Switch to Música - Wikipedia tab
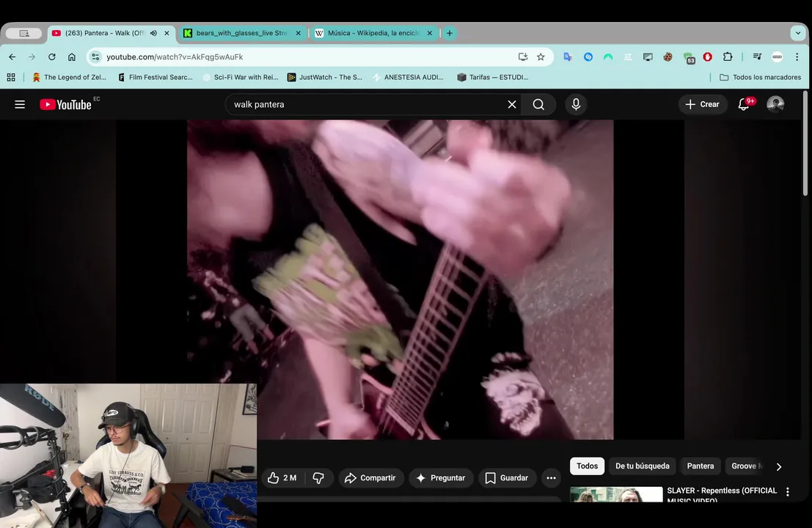 click(x=374, y=33)
